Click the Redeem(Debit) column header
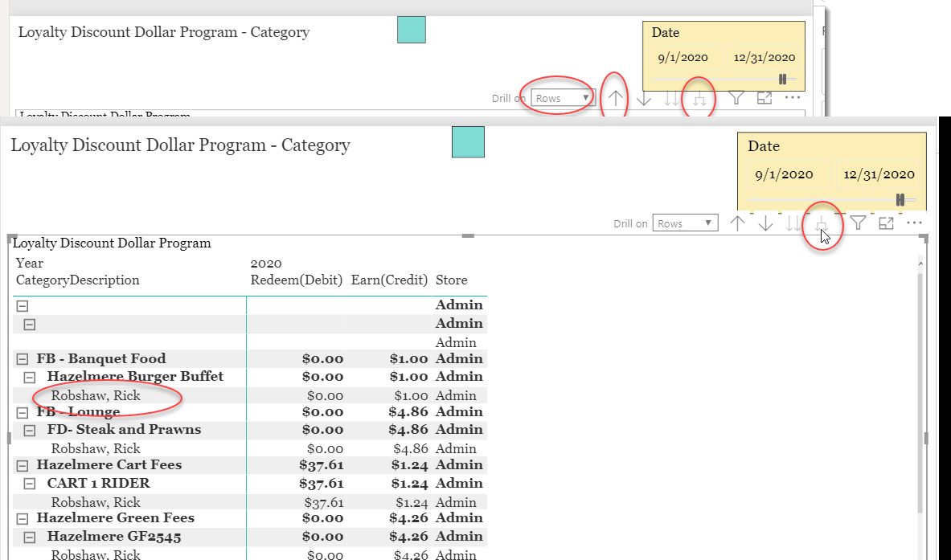This screenshot has height=560, width=951. coord(297,280)
